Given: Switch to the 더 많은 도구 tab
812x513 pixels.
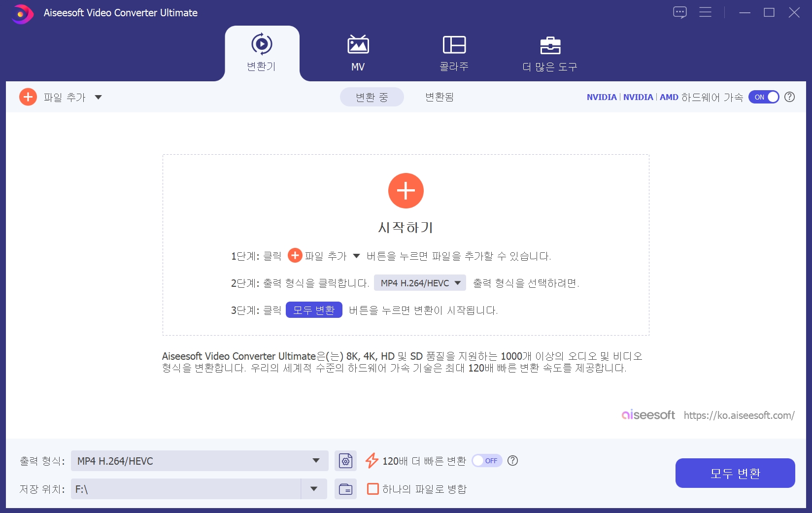Looking at the screenshot, I should [x=550, y=53].
